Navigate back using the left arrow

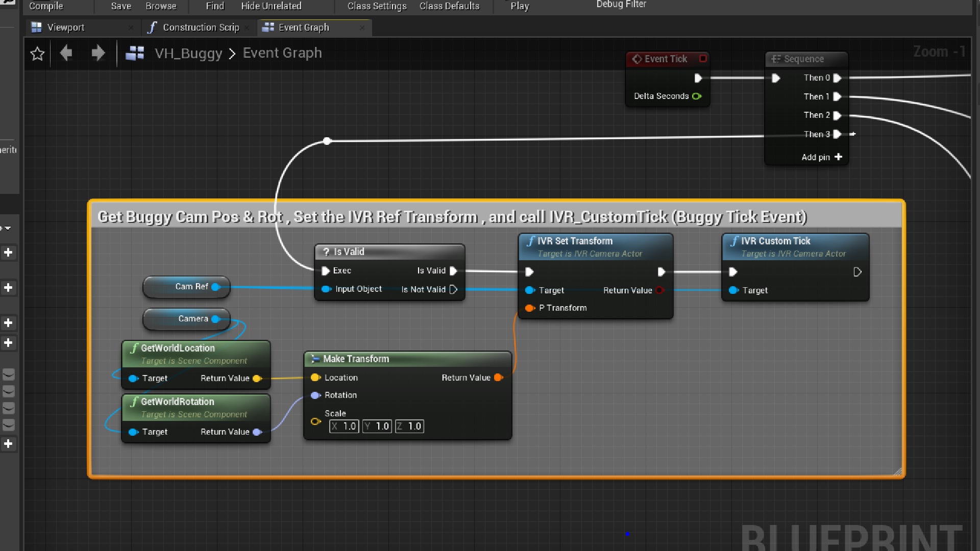66,53
